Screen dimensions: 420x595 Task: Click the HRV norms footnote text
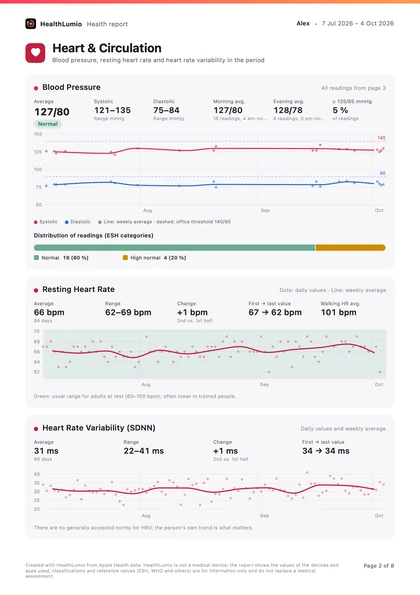pyautogui.click(x=143, y=528)
